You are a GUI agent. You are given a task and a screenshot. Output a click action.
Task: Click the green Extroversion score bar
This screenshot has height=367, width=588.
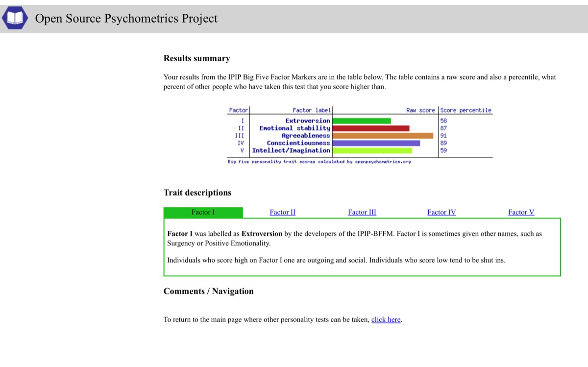coord(362,121)
